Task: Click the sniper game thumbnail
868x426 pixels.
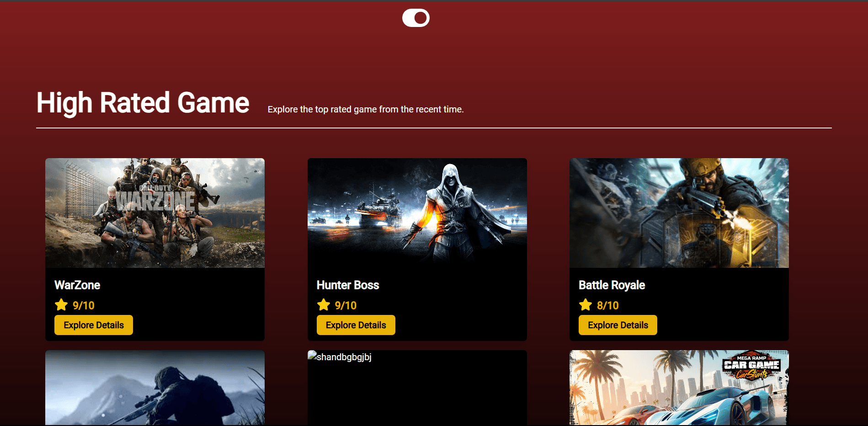Action: pos(155,388)
